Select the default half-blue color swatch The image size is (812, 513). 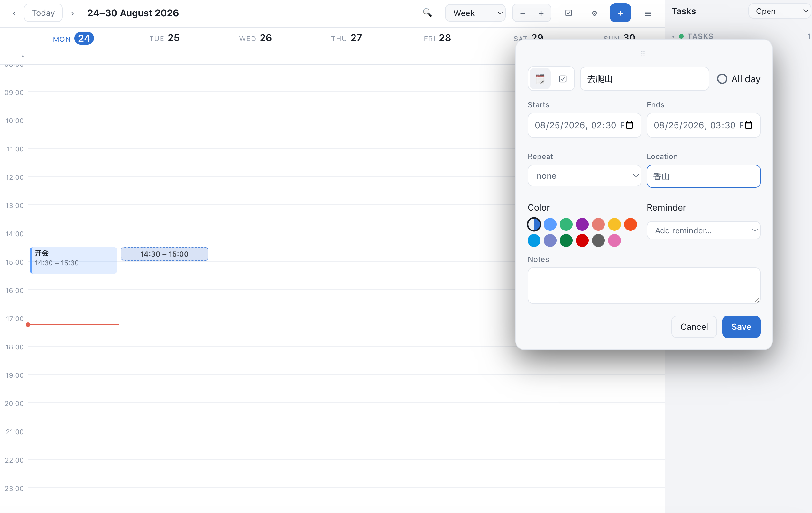point(534,224)
